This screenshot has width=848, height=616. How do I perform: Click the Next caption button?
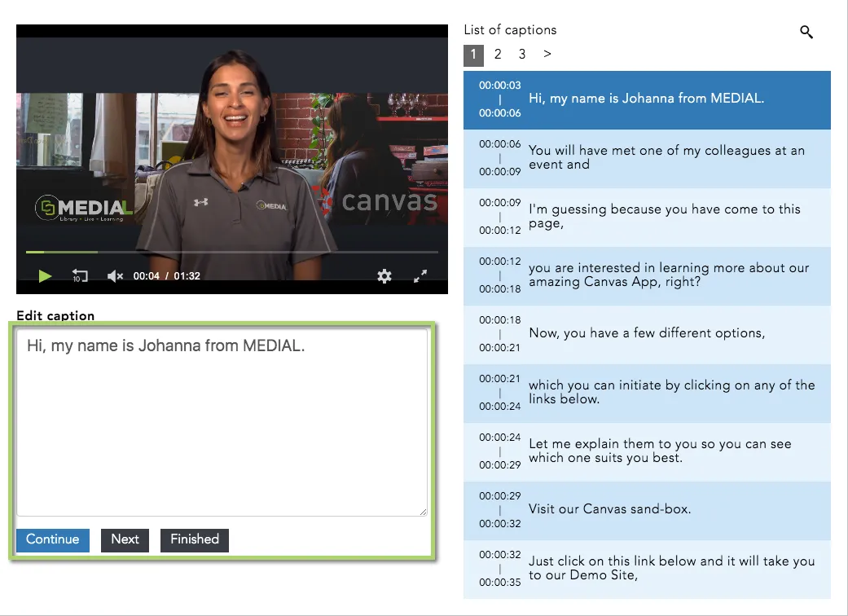pyautogui.click(x=125, y=540)
